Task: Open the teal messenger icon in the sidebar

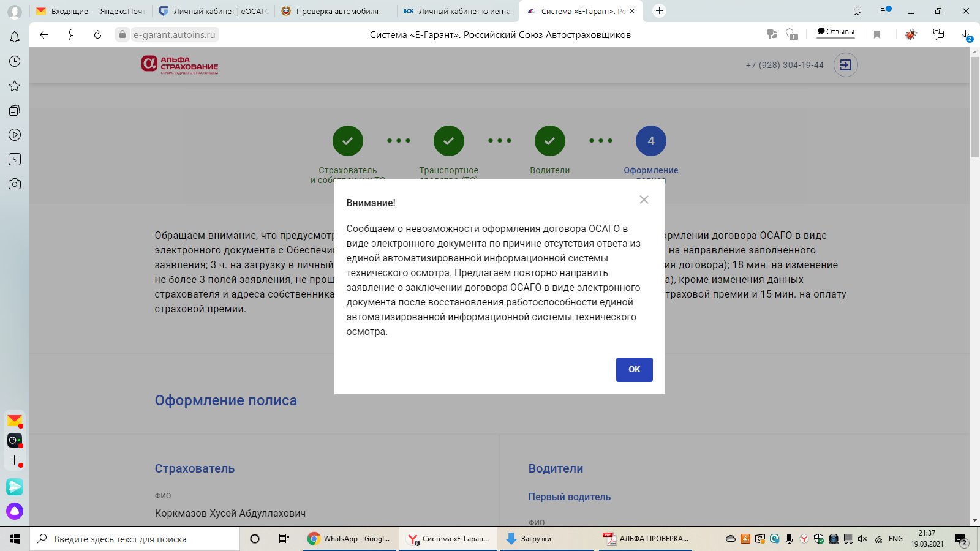Action: coord(15,487)
